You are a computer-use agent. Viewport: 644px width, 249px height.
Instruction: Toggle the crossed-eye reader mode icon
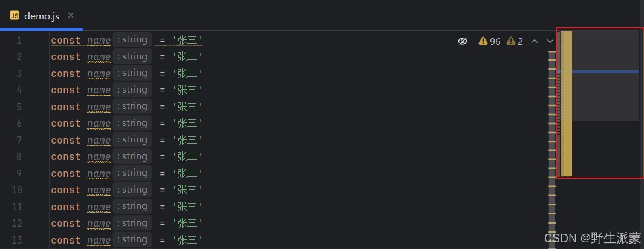click(x=463, y=41)
